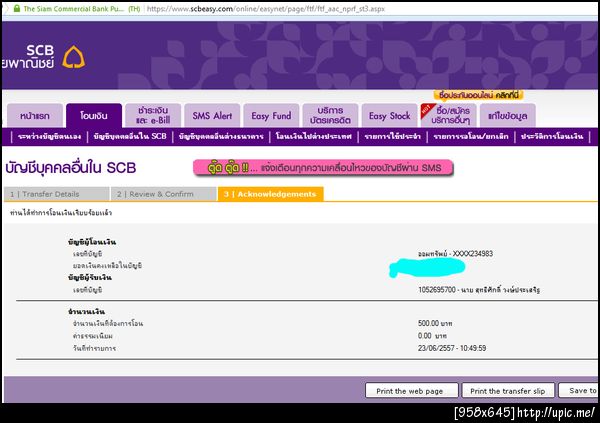Click the pink ตู๊ด ตู๊ด SMS notification banner

(323, 168)
